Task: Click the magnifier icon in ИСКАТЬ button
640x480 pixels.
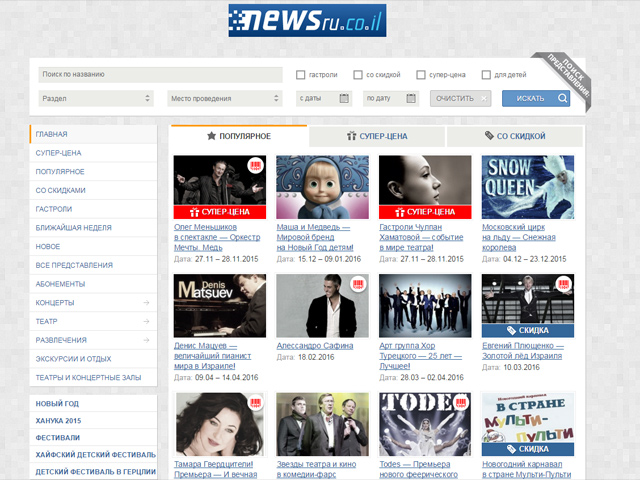Action: [x=562, y=98]
